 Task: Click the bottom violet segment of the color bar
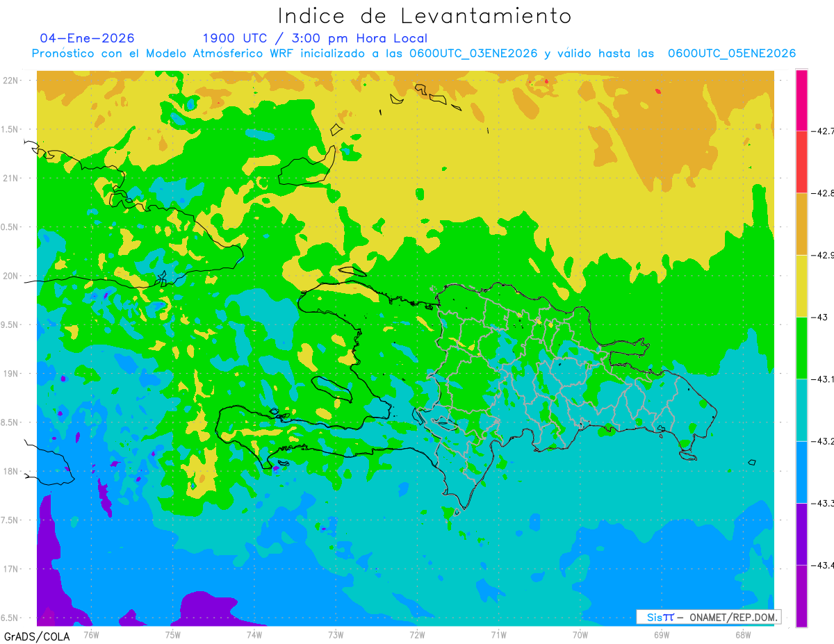click(x=801, y=595)
